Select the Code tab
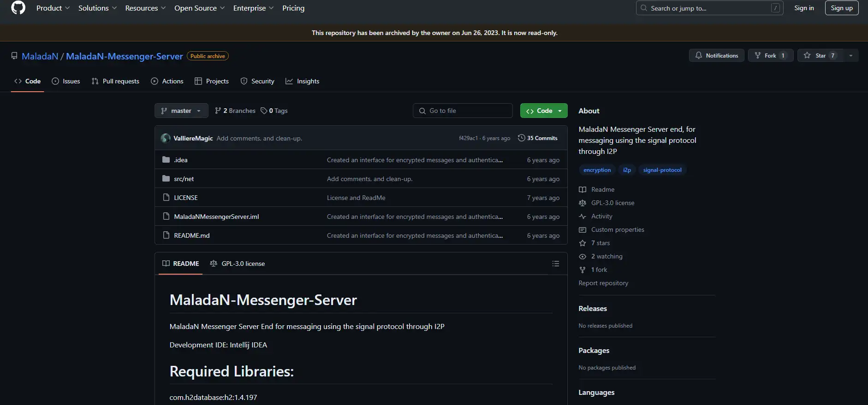 click(28, 81)
